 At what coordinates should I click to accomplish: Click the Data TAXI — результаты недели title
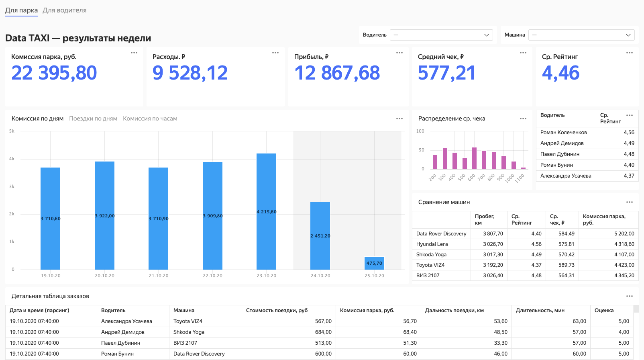78,38
